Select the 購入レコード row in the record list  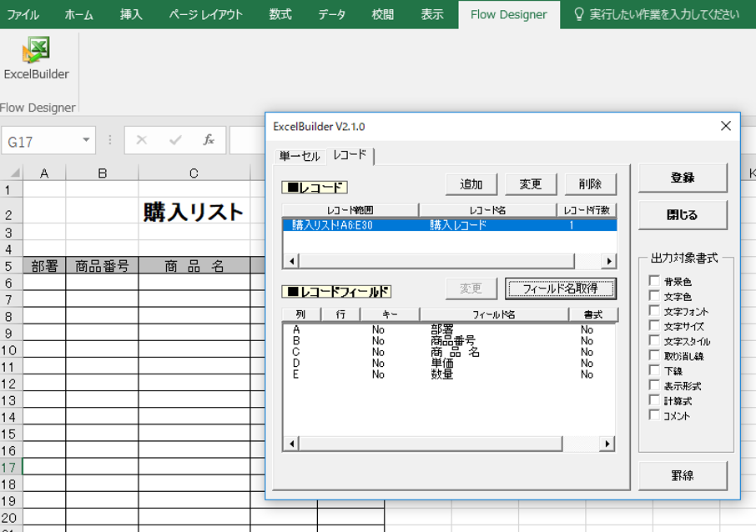click(x=450, y=225)
